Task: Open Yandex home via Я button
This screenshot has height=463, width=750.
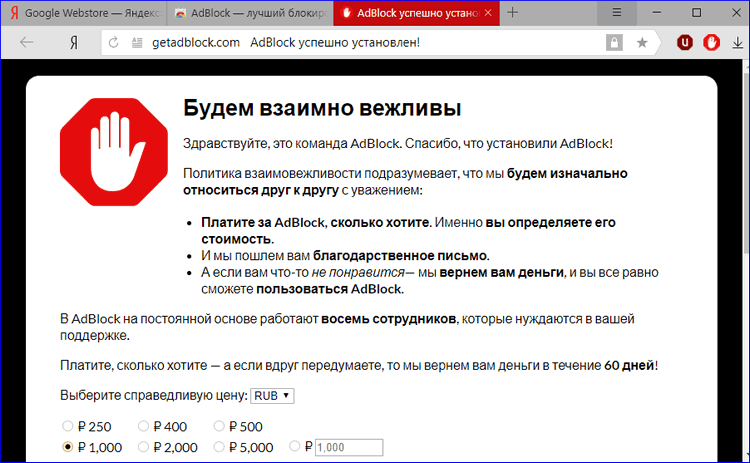Action: click(74, 43)
